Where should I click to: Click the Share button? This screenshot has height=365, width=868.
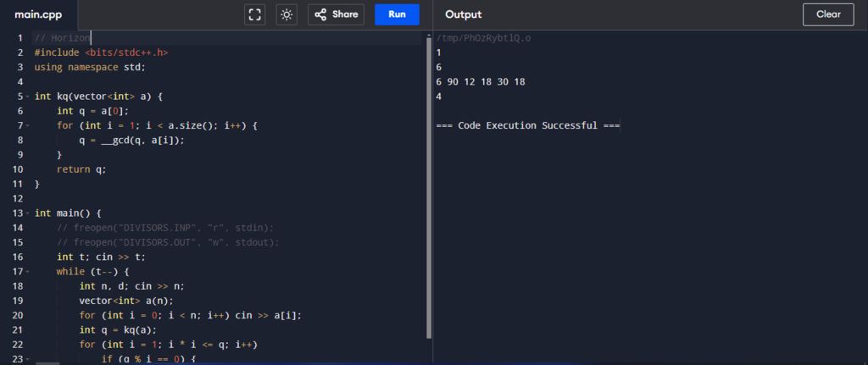point(336,14)
